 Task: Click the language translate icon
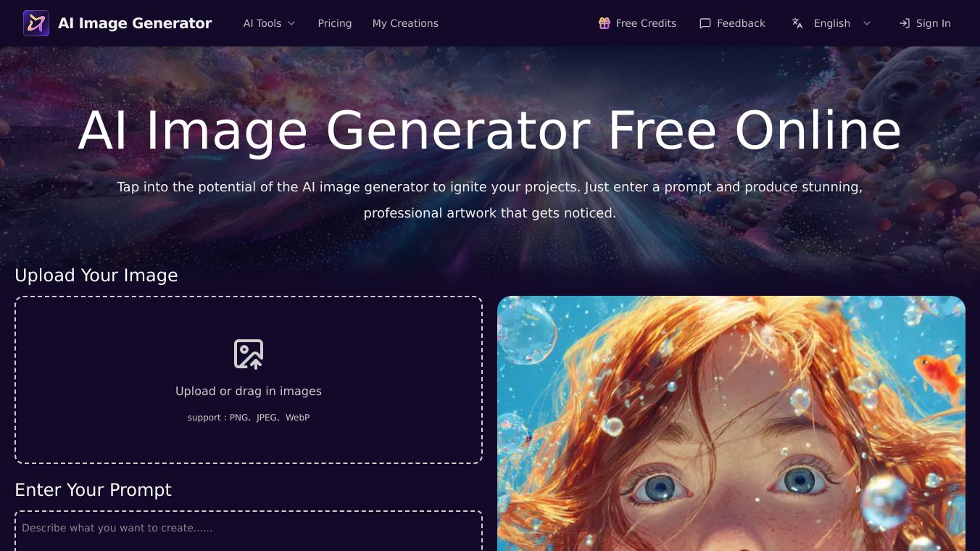[x=797, y=23]
